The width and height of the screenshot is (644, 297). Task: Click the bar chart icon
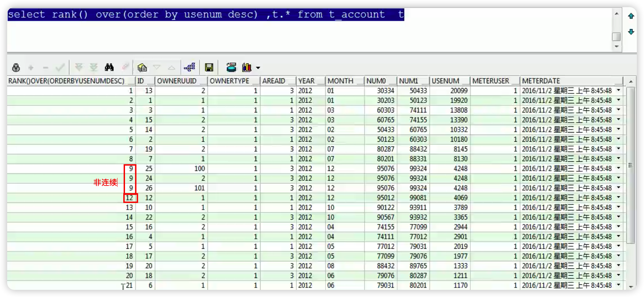pyautogui.click(x=247, y=67)
